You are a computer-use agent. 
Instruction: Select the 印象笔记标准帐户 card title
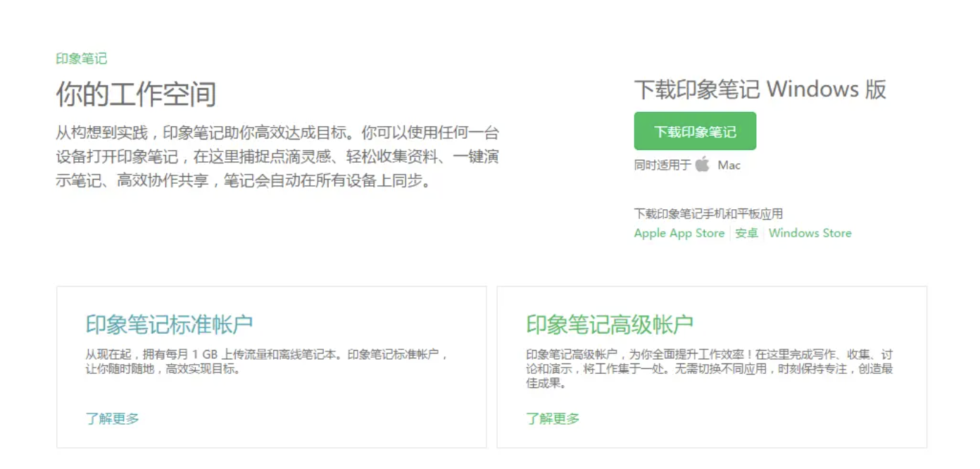[169, 324]
